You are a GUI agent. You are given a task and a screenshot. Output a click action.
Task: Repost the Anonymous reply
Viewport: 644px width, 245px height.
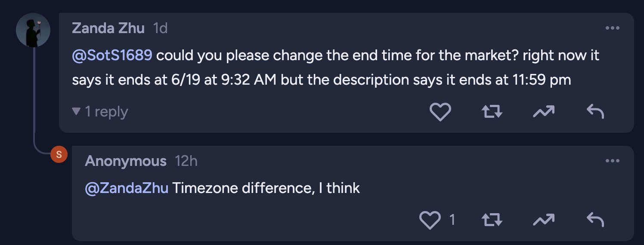click(x=491, y=220)
